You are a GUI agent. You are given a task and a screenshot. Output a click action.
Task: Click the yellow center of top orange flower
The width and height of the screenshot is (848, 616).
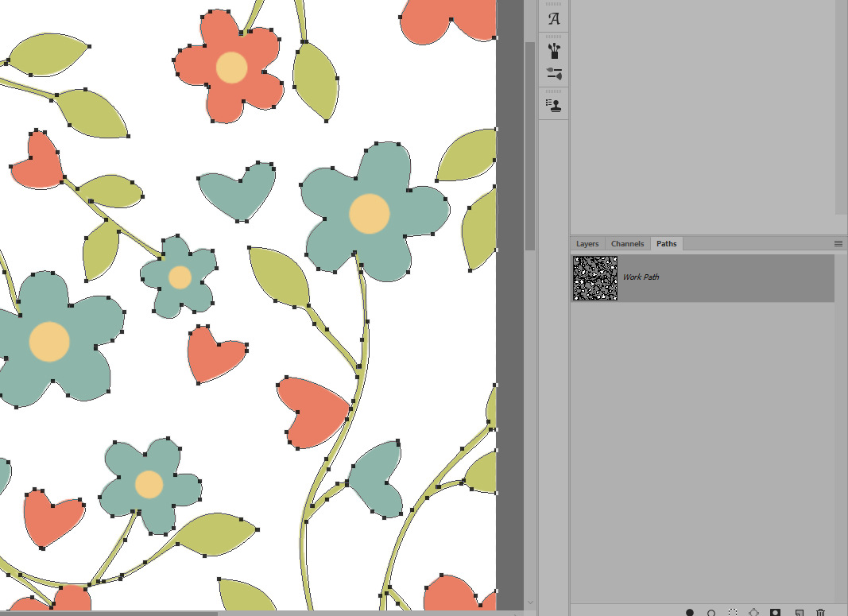231,68
